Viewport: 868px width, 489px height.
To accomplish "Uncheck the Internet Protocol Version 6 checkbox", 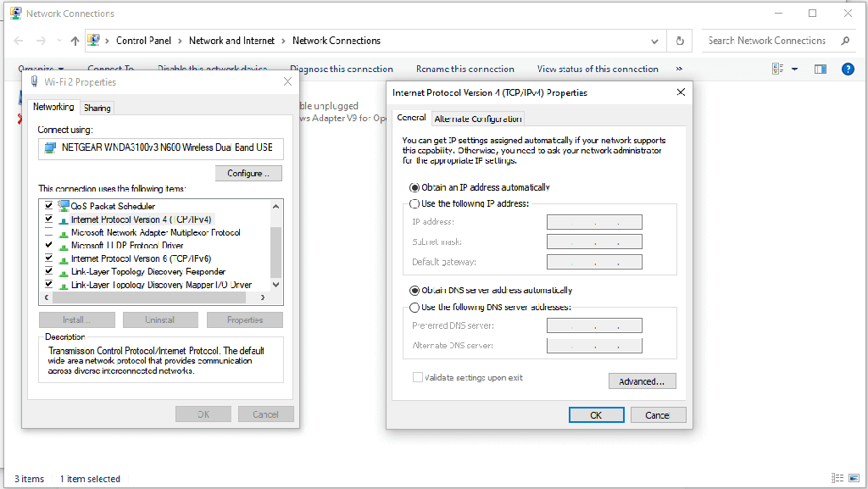I will coord(48,258).
